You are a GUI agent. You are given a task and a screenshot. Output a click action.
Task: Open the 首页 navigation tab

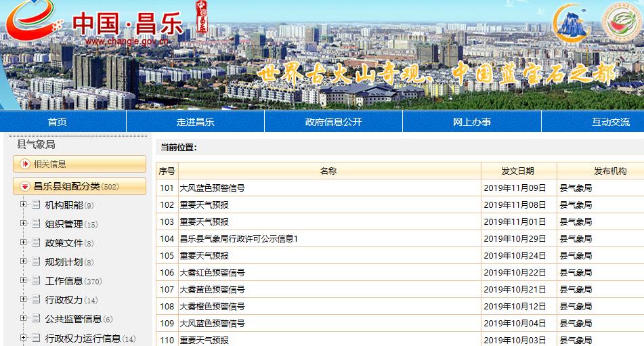[x=58, y=122]
